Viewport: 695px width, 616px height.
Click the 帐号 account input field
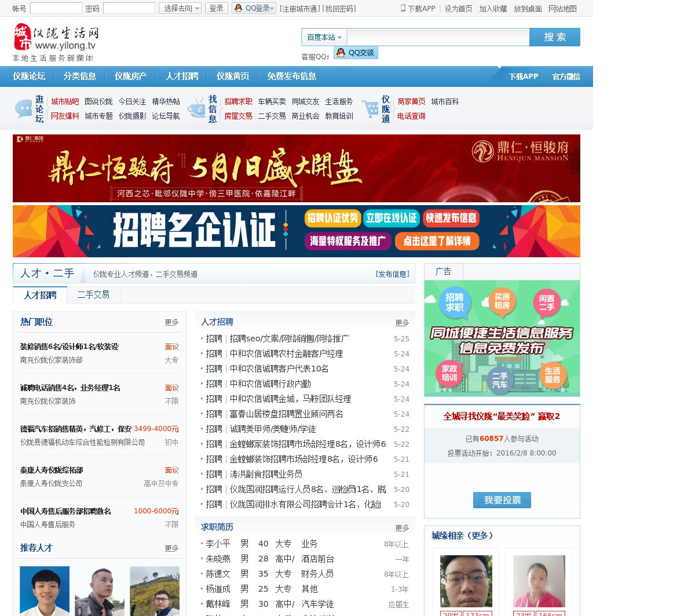tap(56, 8)
